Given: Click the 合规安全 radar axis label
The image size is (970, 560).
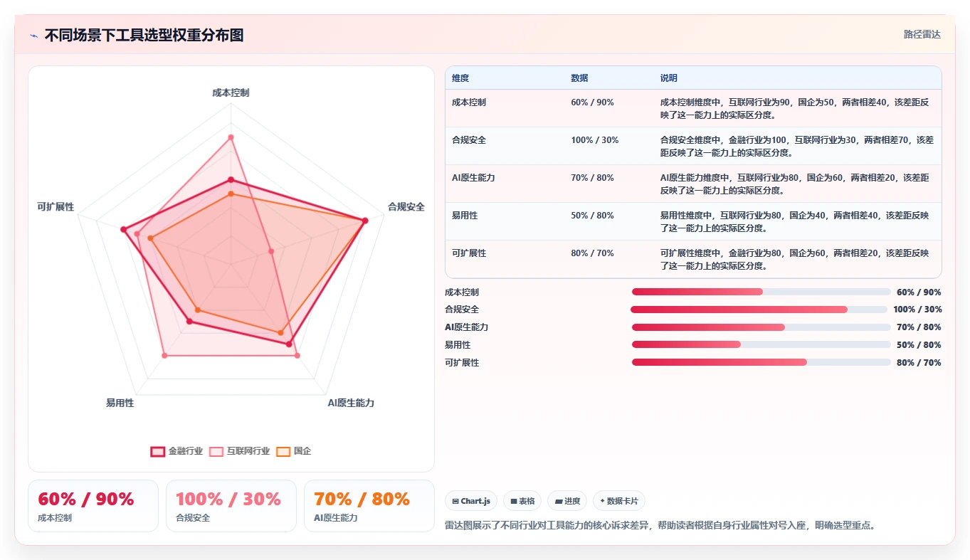Looking at the screenshot, I should 406,207.
